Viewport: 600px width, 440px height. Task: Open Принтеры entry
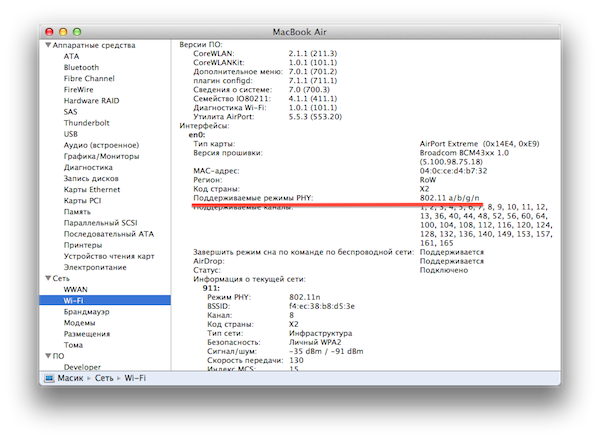(83, 245)
